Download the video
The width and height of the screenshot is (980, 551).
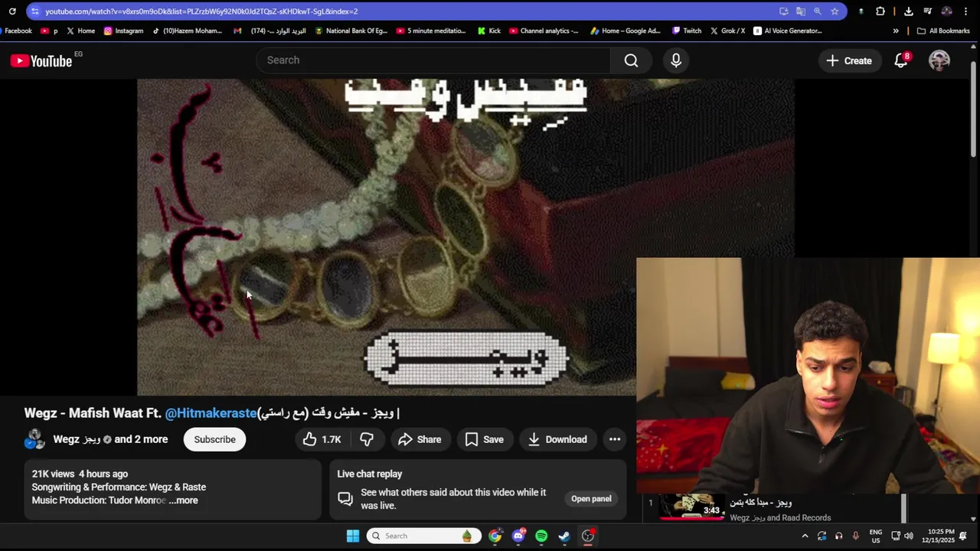[x=557, y=439]
